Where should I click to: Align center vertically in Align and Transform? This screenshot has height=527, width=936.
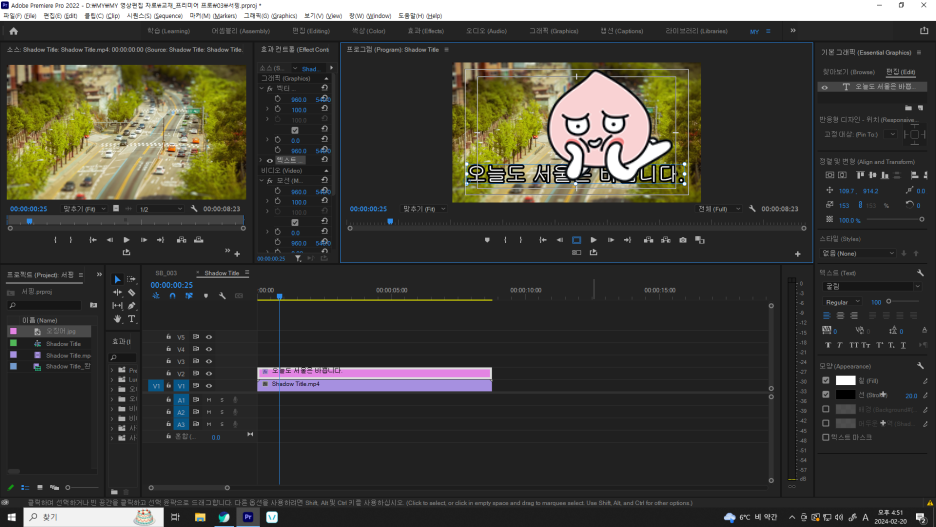coord(830,175)
